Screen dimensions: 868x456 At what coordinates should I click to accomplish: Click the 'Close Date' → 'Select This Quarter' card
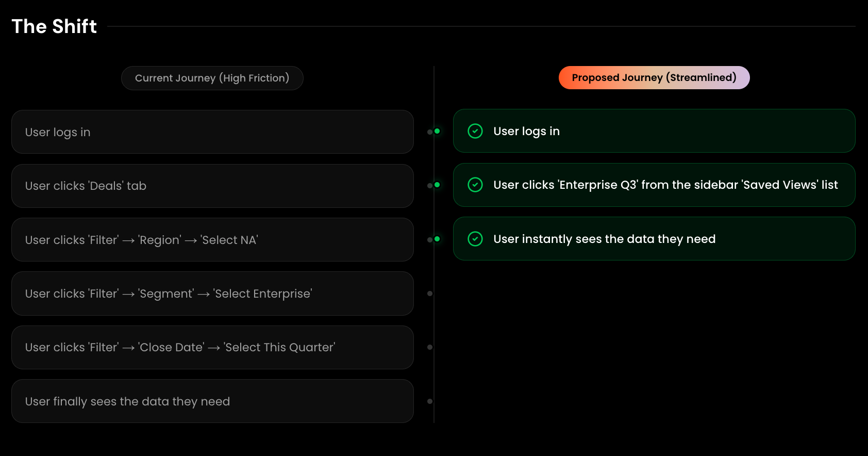tap(212, 347)
